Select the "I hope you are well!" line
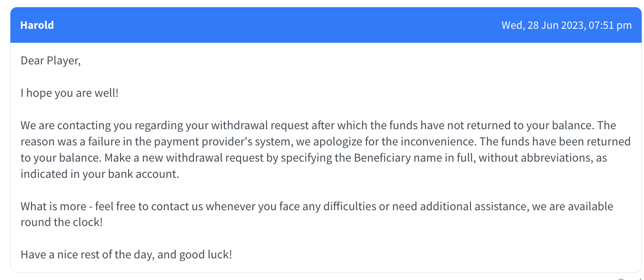The height and width of the screenshot is (280, 644). tap(69, 93)
